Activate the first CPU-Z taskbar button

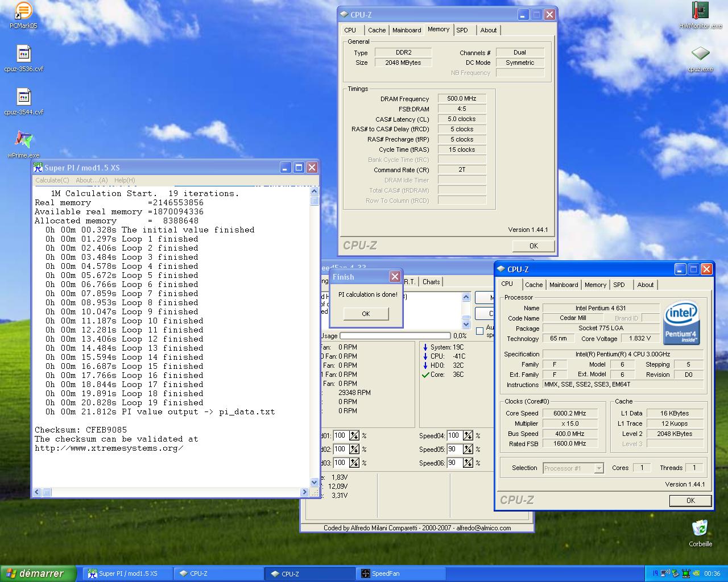pos(218,573)
